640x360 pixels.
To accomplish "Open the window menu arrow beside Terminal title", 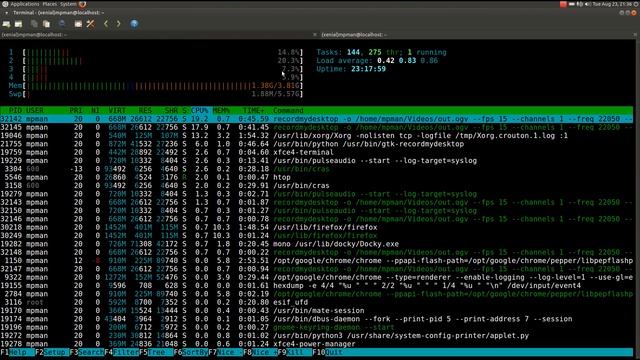I will tap(6, 13).
